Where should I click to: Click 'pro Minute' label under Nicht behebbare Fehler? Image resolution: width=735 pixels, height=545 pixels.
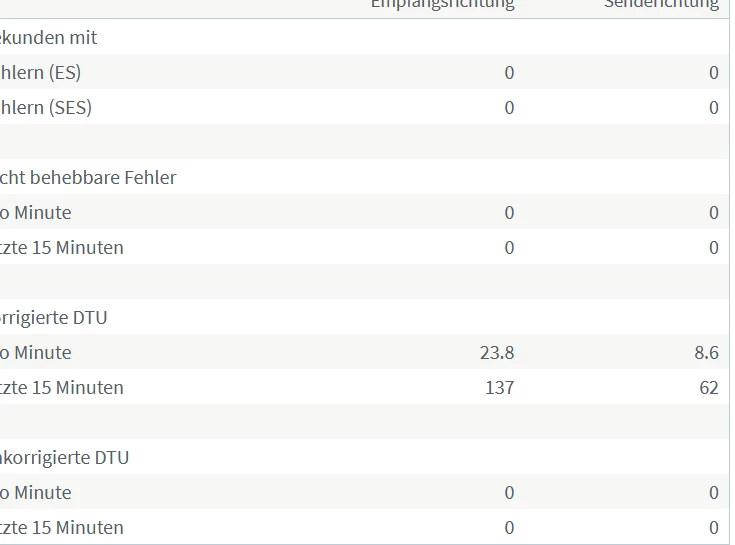pyautogui.click(x=36, y=212)
